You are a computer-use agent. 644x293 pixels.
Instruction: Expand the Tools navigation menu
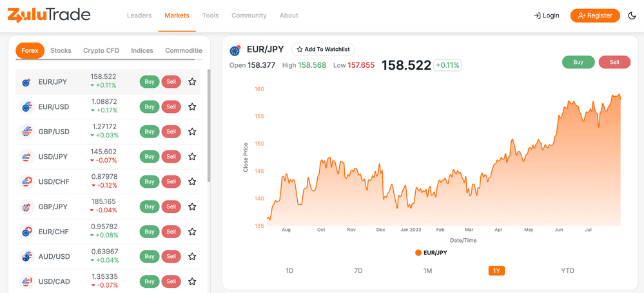tap(210, 15)
